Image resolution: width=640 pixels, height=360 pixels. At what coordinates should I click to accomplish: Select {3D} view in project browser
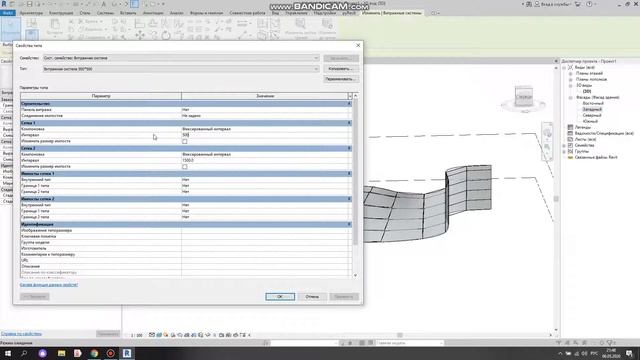click(587, 91)
